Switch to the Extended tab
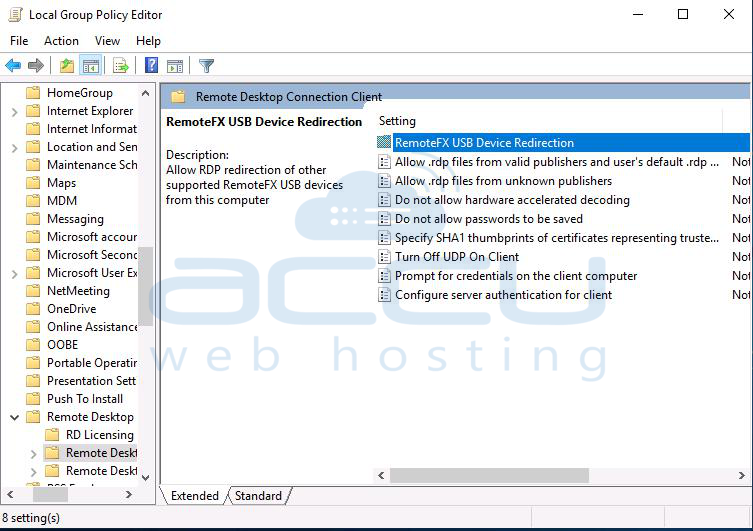Viewport: 753px width, 531px height. pyautogui.click(x=194, y=495)
